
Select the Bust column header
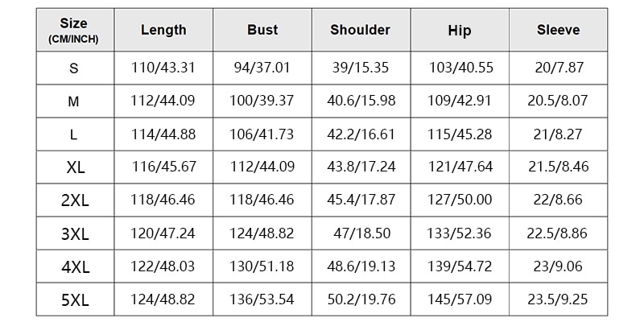262,30
